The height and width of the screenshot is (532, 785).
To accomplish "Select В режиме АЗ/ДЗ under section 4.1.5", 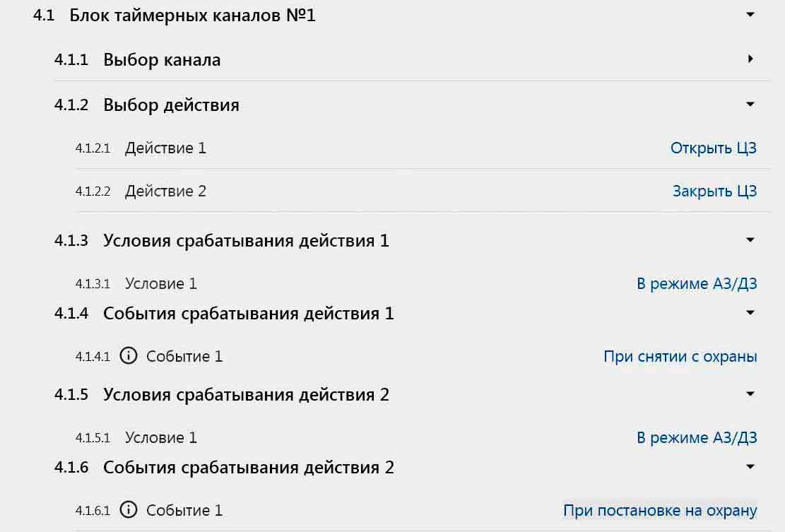I will coord(697,438).
